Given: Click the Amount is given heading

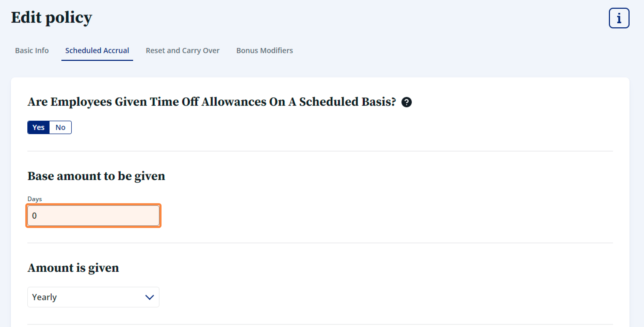Looking at the screenshot, I should click(x=73, y=268).
